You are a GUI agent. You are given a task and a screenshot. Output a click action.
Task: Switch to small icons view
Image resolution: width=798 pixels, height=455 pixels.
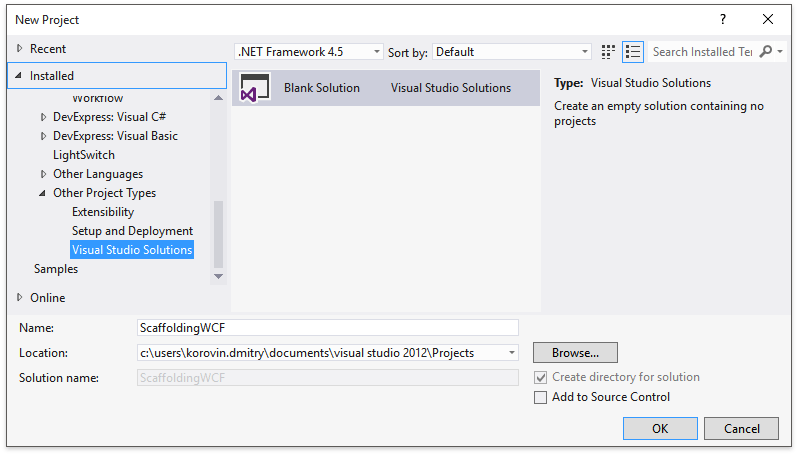(609, 52)
